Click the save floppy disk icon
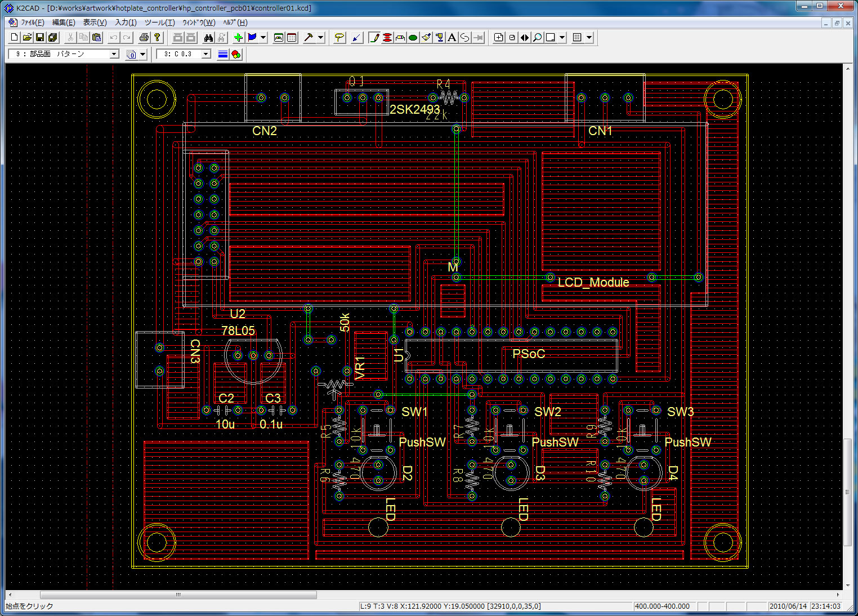 tap(40, 38)
